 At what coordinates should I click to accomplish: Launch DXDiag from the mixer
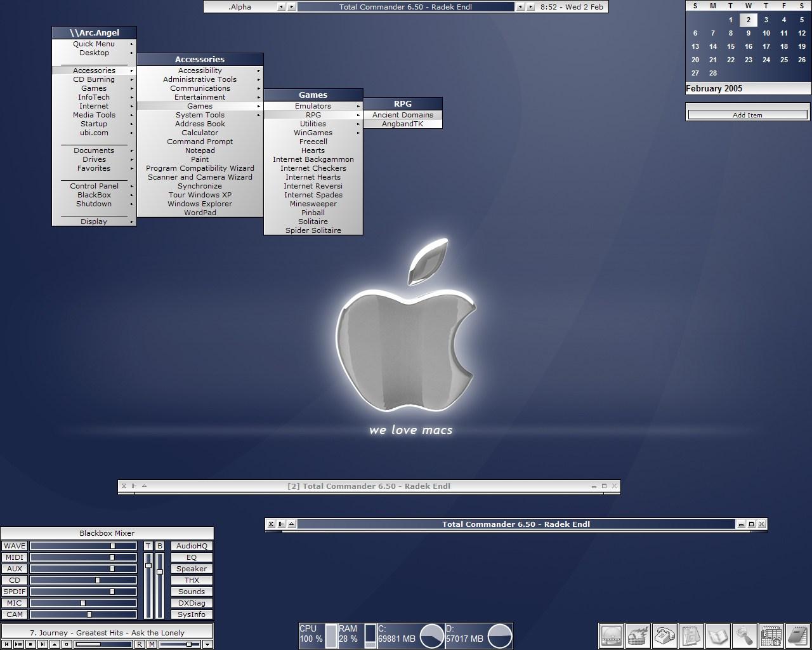(x=192, y=603)
